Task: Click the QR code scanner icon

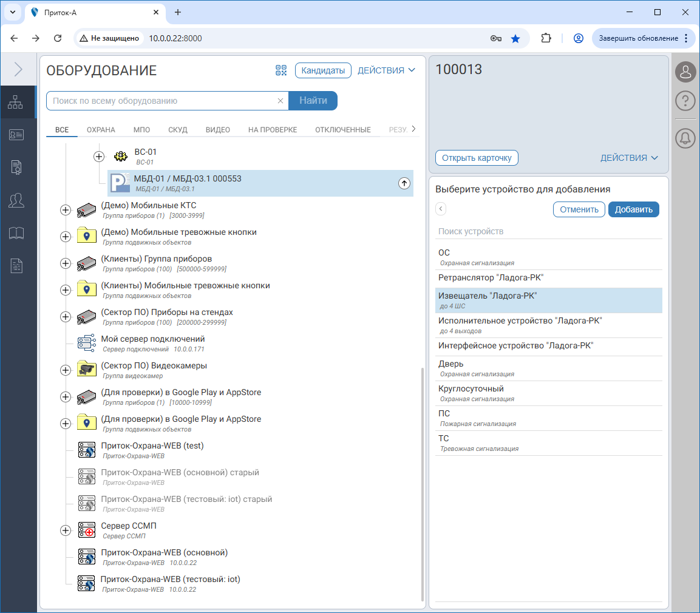Action: click(280, 70)
